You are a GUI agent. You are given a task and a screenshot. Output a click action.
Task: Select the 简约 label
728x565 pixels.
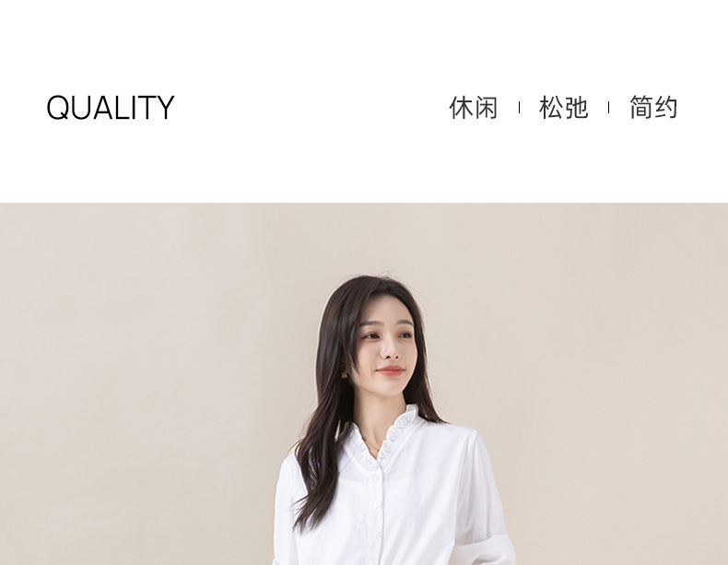pyautogui.click(x=653, y=107)
